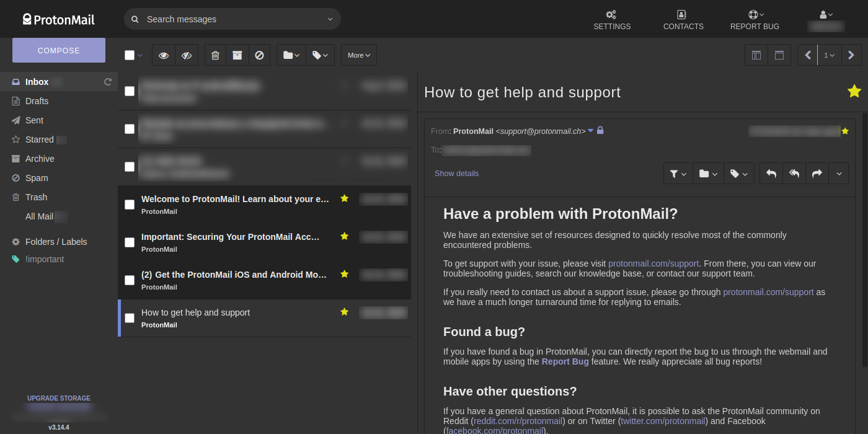The width and height of the screenshot is (868, 434).
Task: Select the checkbox next to 'How to get help and support'
Action: pyautogui.click(x=130, y=317)
